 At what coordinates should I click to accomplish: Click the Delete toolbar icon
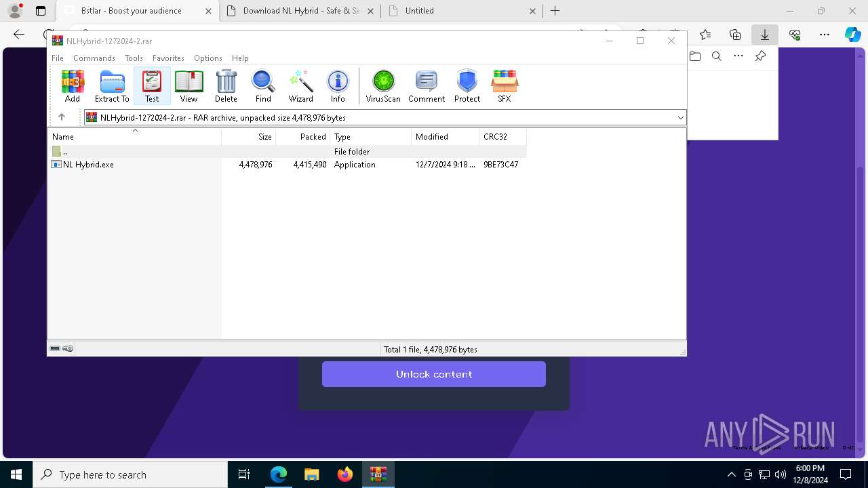pos(226,86)
